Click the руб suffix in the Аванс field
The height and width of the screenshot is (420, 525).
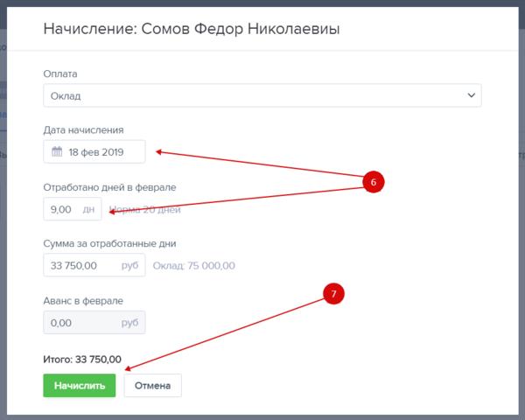click(x=129, y=322)
